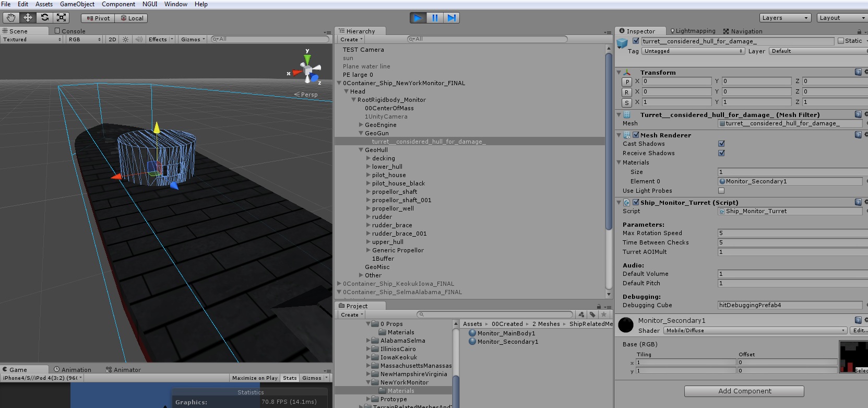The width and height of the screenshot is (868, 408).
Task: Open the Shader Mobile/Diffuse dropdown
Action: click(755, 331)
